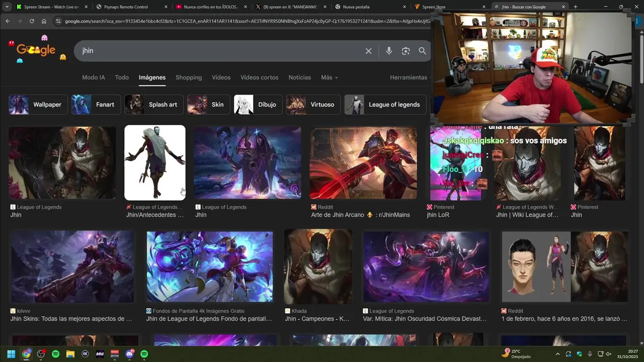Screen dimensions: 644x362
Task: Filter images by Fanart chip
Action: coord(96,105)
